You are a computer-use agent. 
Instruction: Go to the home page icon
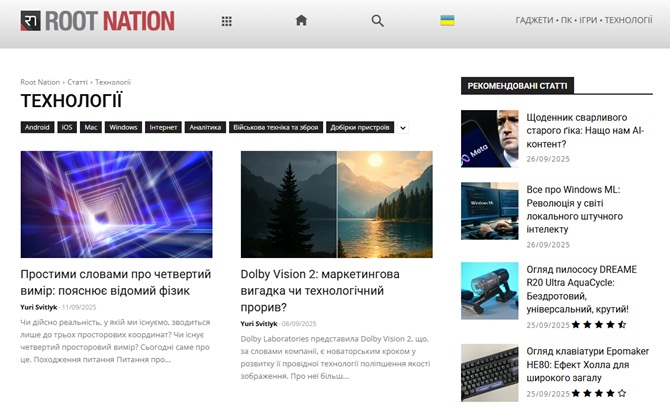301,20
